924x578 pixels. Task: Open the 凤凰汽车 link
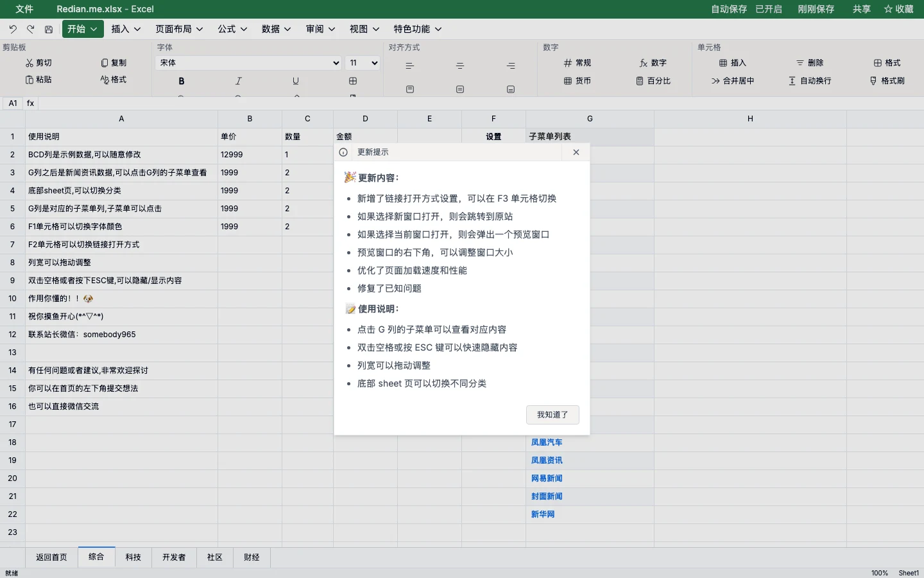coord(547,442)
